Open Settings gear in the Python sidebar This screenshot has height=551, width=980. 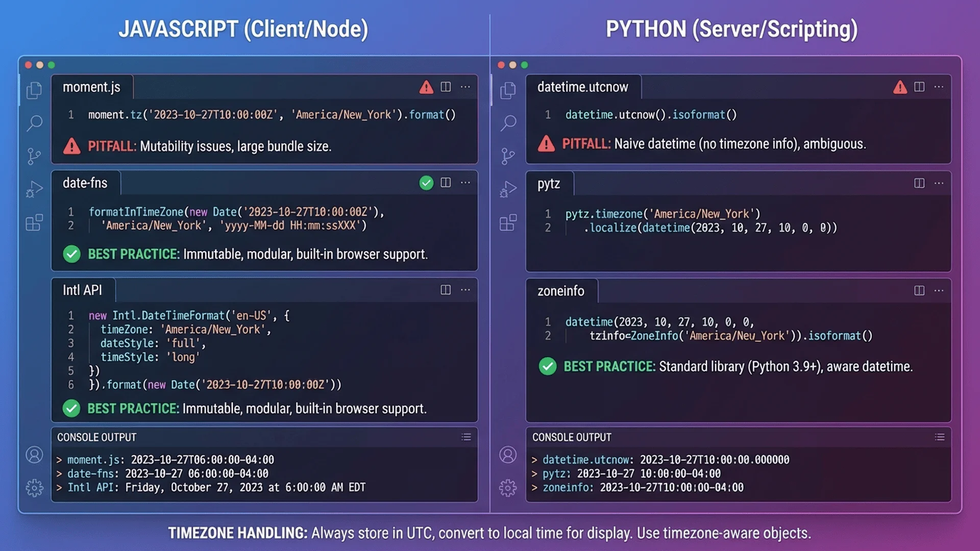[x=508, y=488]
